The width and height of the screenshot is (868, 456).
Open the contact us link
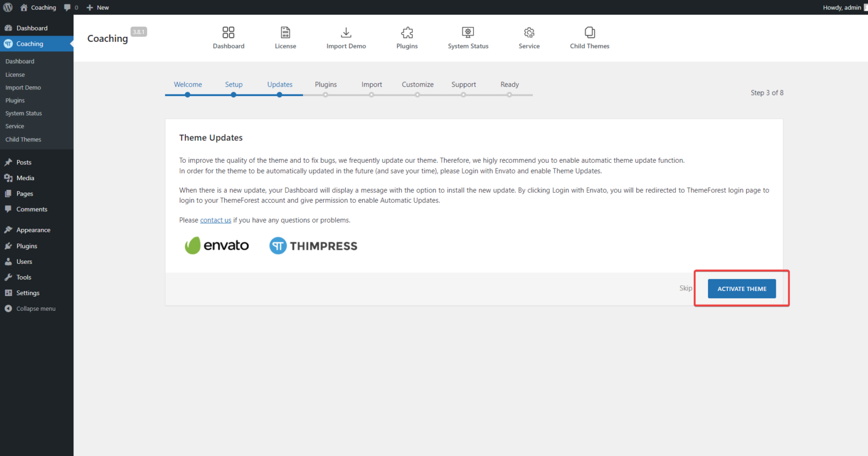215,220
